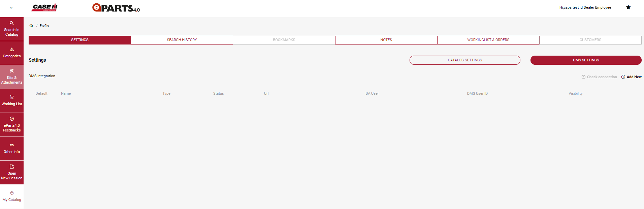Open eParts4.0 Feedbacks in sidebar
This screenshot has width=644, height=209.
pos(12,125)
